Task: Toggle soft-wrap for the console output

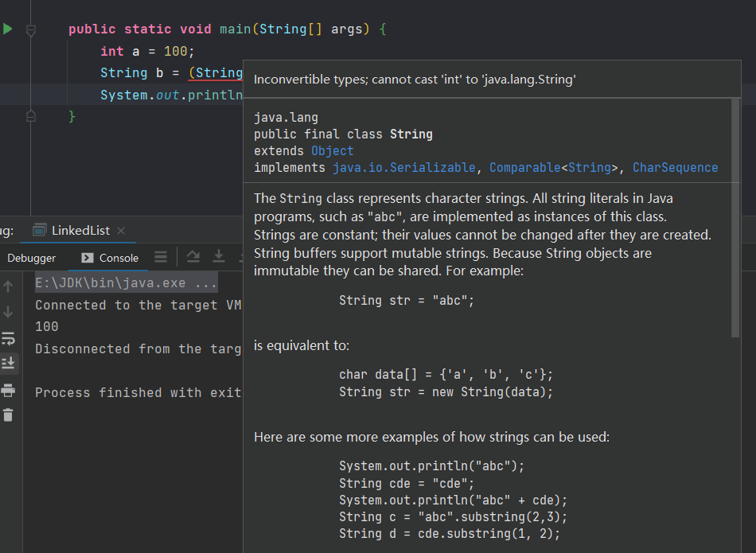Action: (9, 337)
